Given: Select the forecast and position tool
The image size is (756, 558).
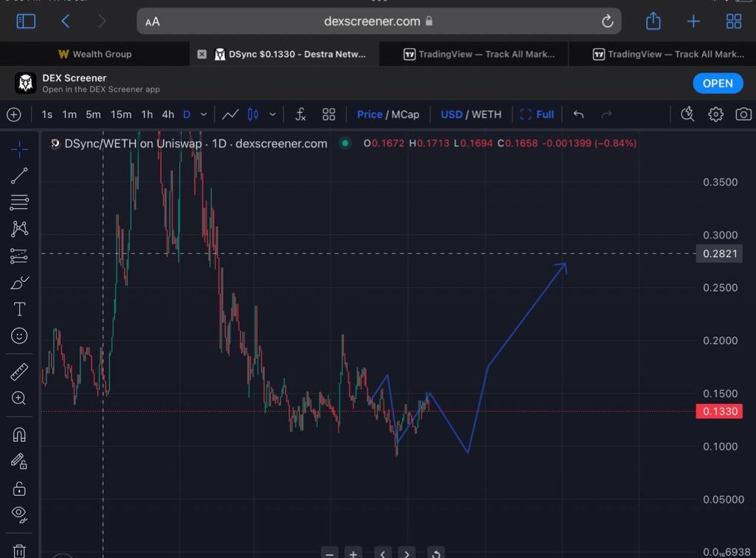Looking at the screenshot, I should [19, 256].
